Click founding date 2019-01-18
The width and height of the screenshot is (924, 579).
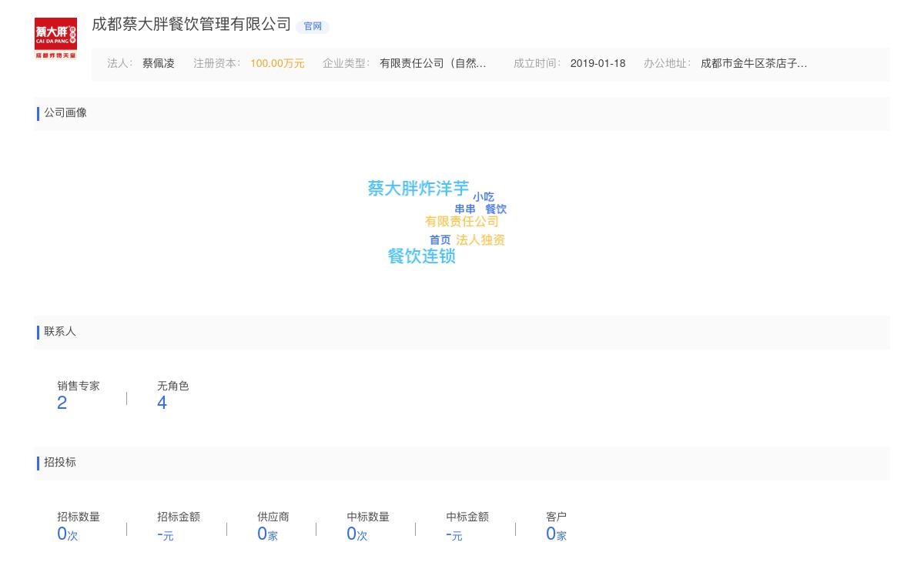[x=598, y=64]
